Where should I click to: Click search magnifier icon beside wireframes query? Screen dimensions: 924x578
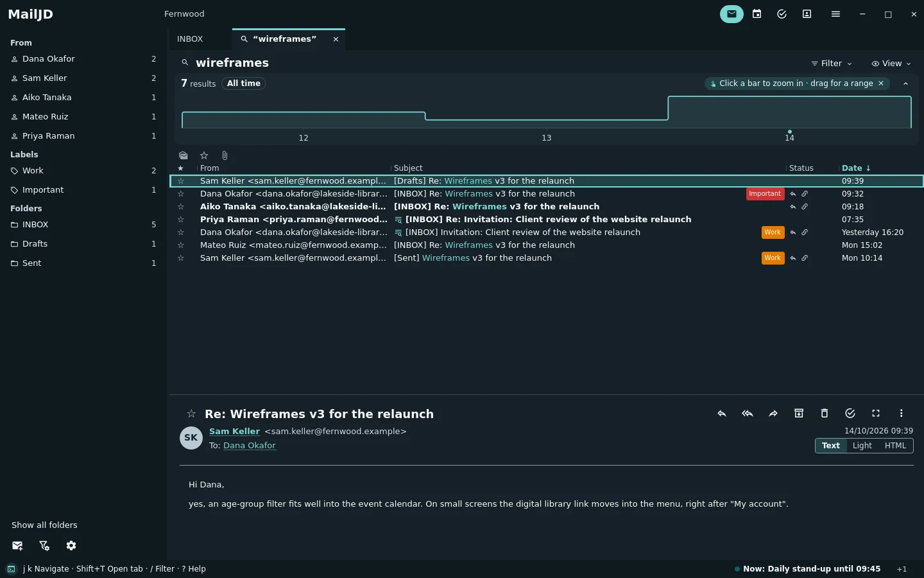coord(185,63)
